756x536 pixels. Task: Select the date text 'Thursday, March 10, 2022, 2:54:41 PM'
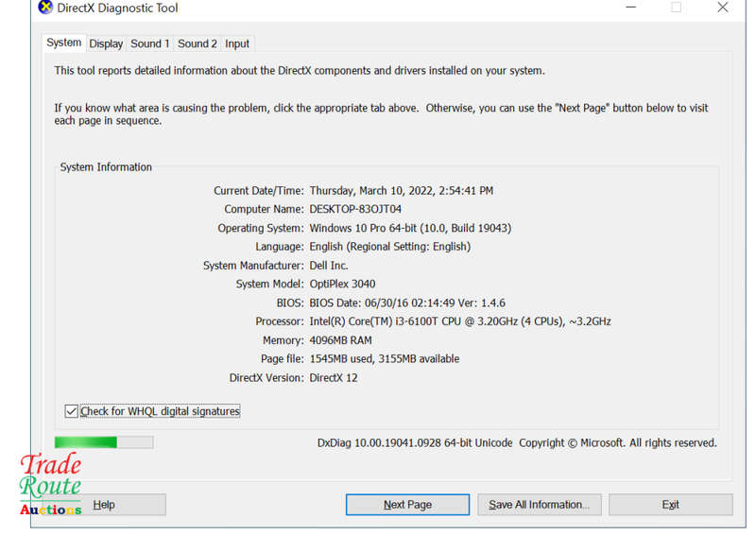(401, 191)
